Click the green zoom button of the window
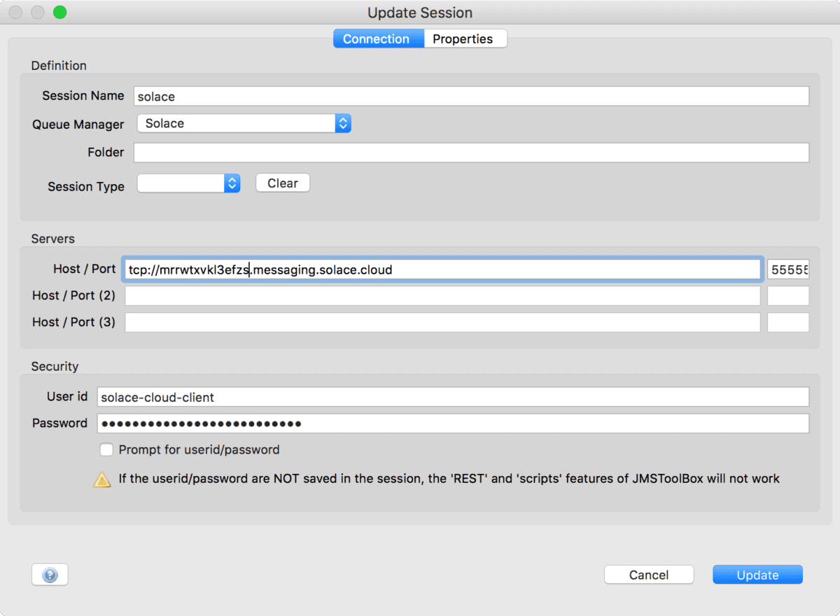Viewport: 840px width, 616px height. [59, 12]
